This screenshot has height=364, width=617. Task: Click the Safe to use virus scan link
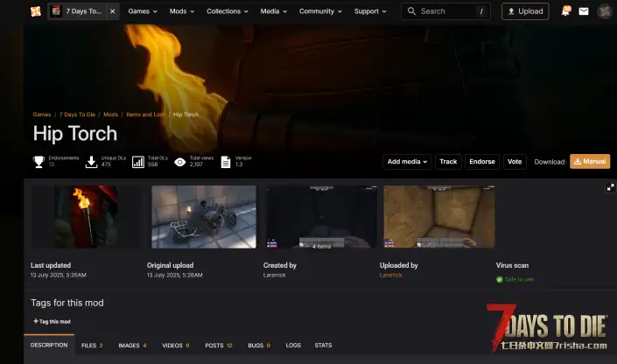coord(519,279)
